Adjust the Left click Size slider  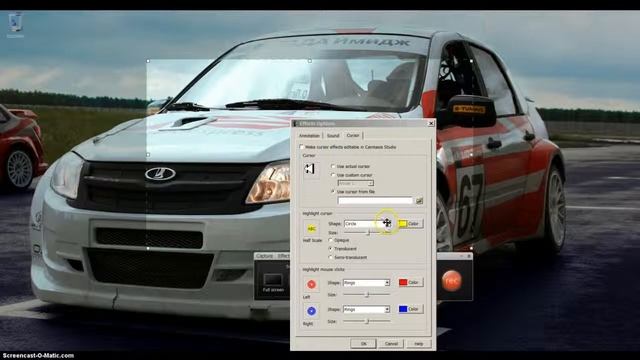click(366, 294)
